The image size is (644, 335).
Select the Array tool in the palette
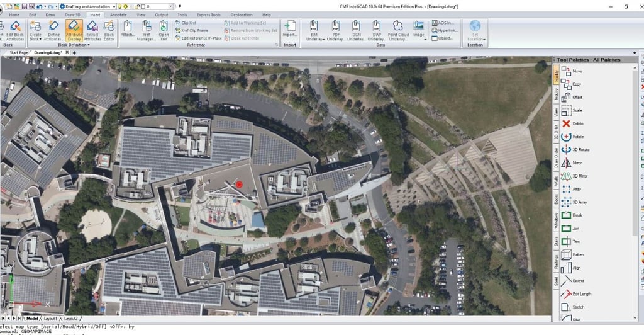click(571, 189)
